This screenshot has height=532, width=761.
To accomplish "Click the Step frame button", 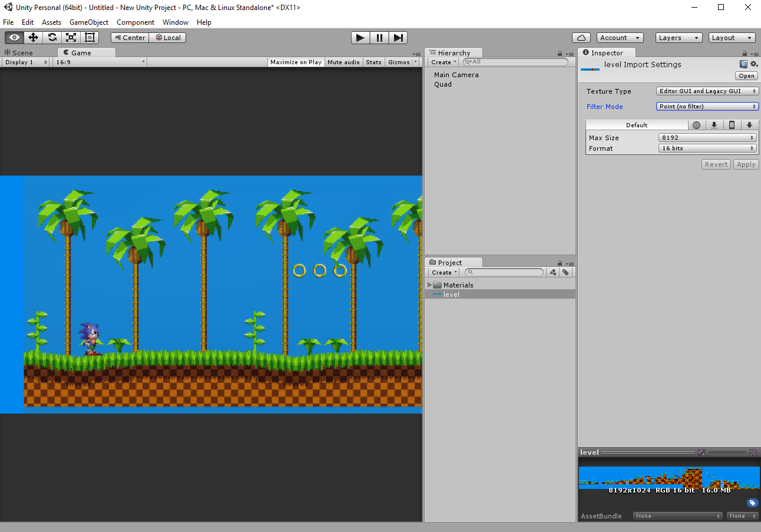I will coord(398,37).
